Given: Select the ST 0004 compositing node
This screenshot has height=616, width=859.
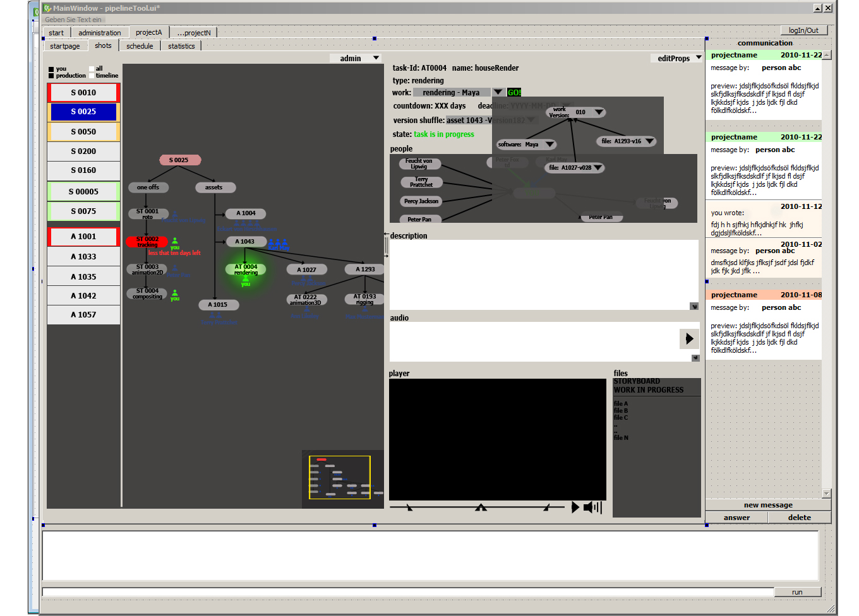Looking at the screenshot, I should point(148,293).
